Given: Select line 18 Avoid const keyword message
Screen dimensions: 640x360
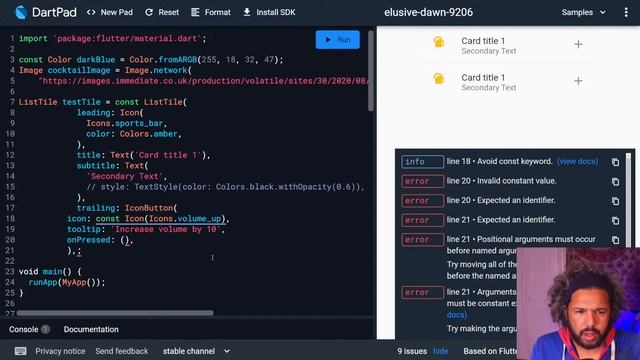Looking at the screenshot, I should coord(499,161).
